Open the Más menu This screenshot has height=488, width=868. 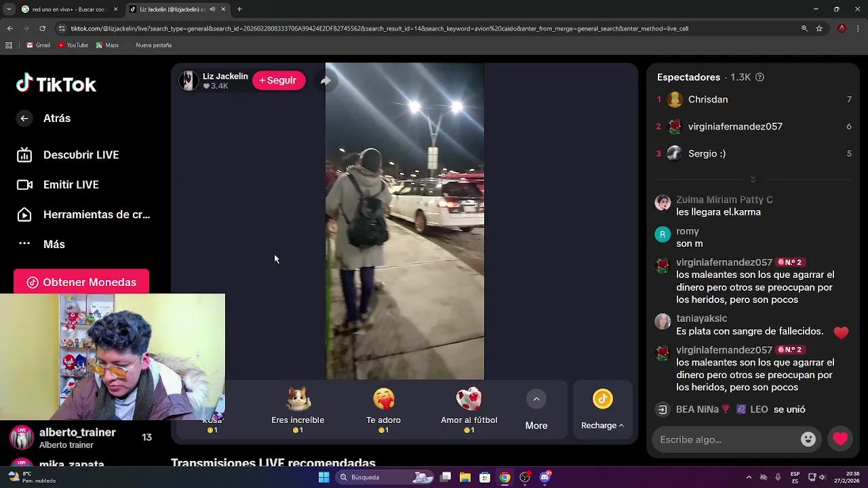(41, 244)
